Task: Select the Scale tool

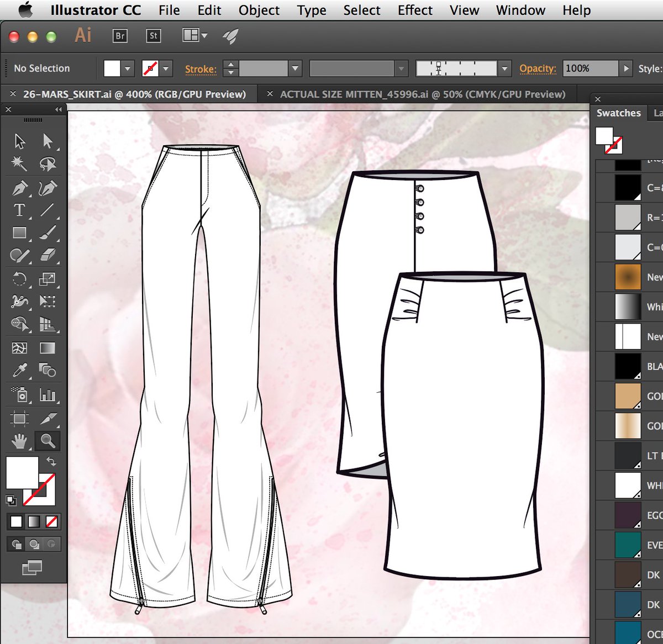Action: 48,279
